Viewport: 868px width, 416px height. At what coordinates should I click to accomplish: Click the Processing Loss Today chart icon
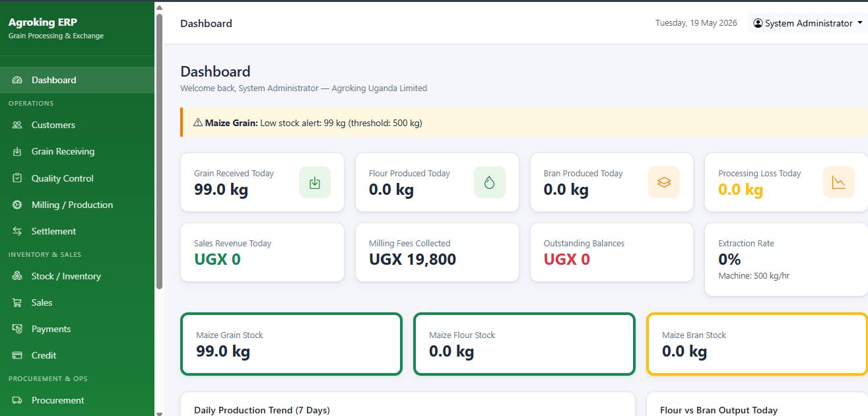839,182
